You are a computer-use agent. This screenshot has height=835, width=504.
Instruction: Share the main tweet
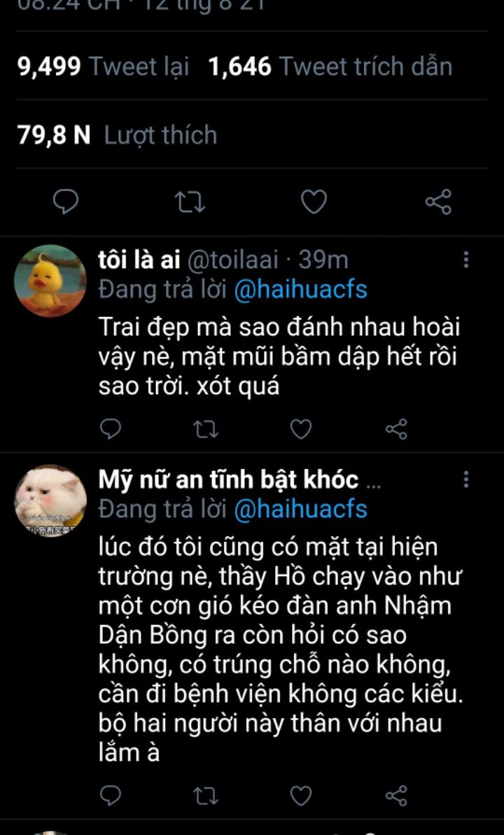(x=438, y=202)
